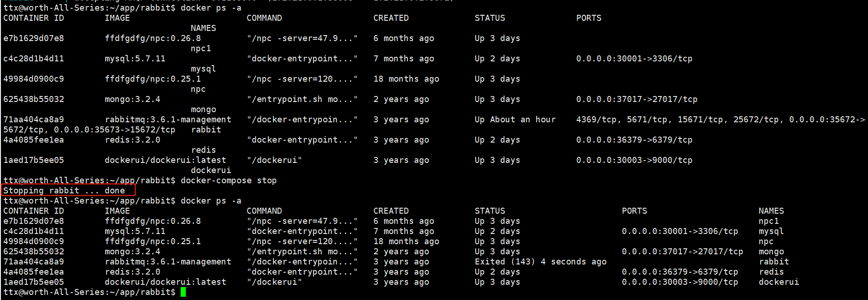Click the 'CREATED' header in the second listing
The width and height of the screenshot is (868, 300).
[391, 211]
